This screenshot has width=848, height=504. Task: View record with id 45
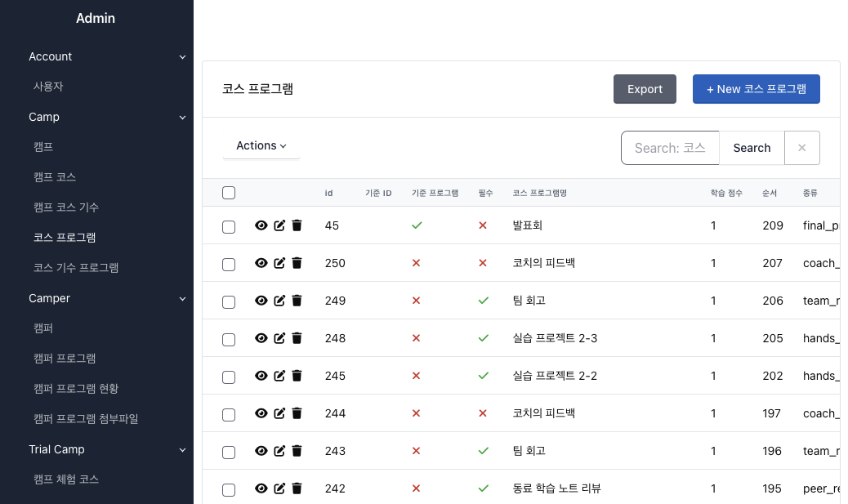261,225
